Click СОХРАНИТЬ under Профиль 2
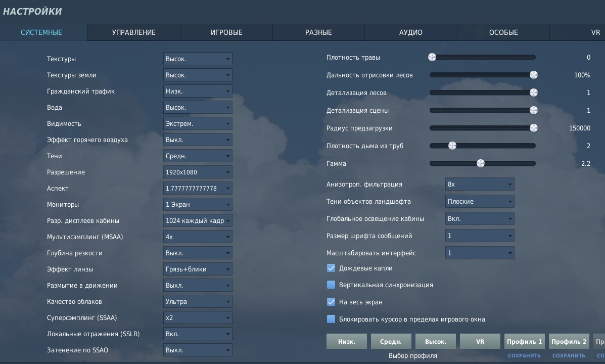The width and height of the screenshot is (605, 364). click(x=569, y=355)
